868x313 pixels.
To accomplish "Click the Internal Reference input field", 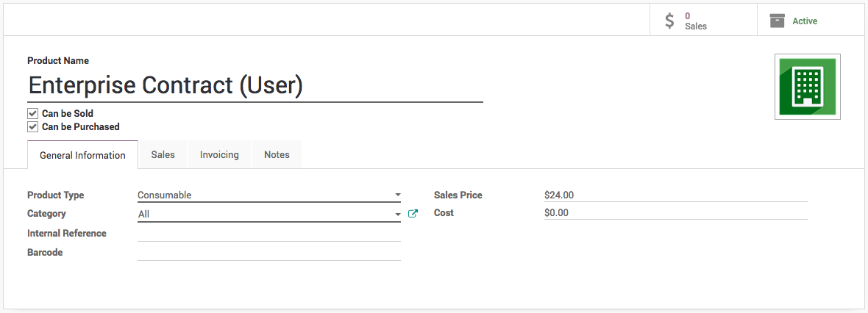I will [268, 234].
